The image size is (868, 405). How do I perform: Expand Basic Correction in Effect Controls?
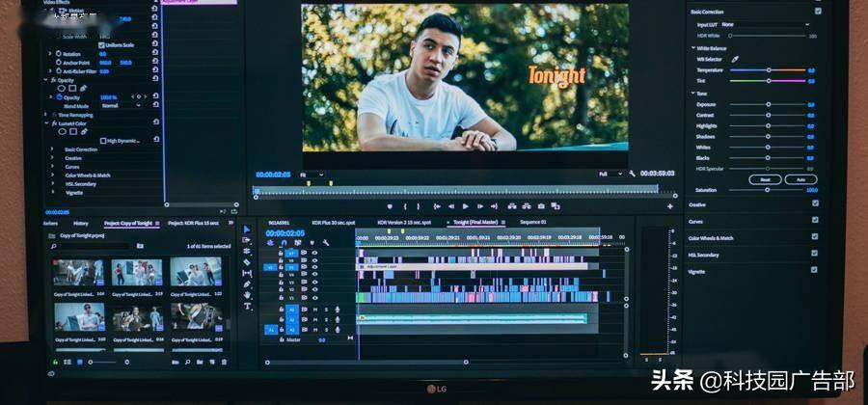tap(52, 149)
